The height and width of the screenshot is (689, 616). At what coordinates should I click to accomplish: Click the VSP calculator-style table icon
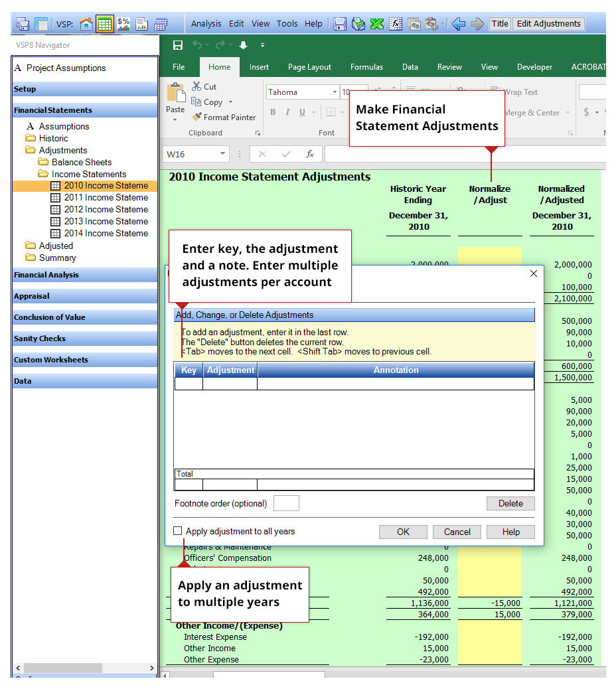point(161,24)
